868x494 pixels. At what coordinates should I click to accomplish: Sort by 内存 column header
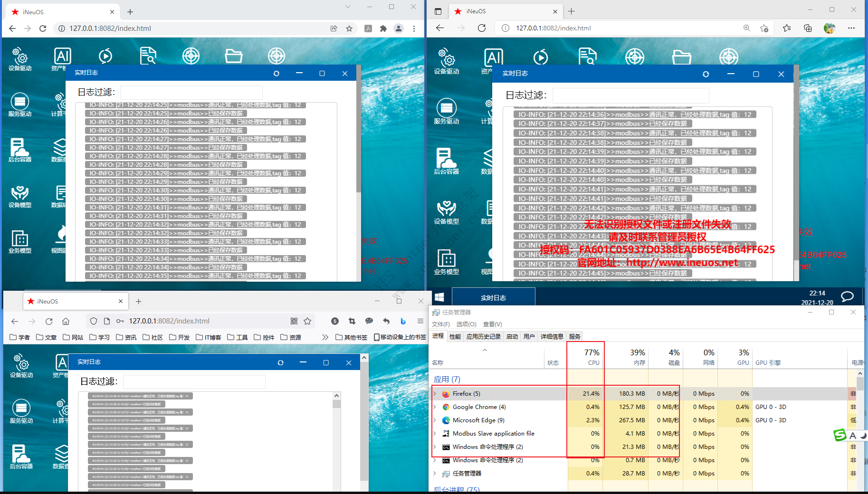tap(626, 357)
